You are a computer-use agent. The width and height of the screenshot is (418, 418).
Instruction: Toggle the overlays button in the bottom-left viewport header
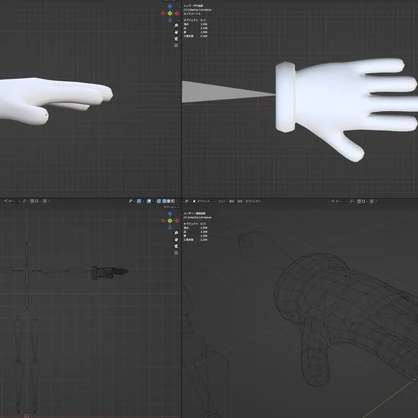(x=149, y=201)
